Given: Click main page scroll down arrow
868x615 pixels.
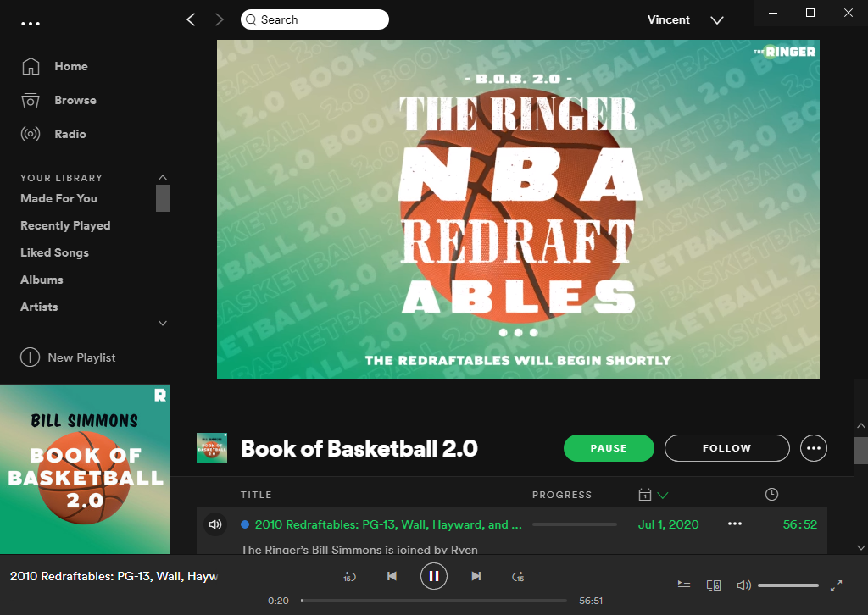Looking at the screenshot, I should [861, 547].
